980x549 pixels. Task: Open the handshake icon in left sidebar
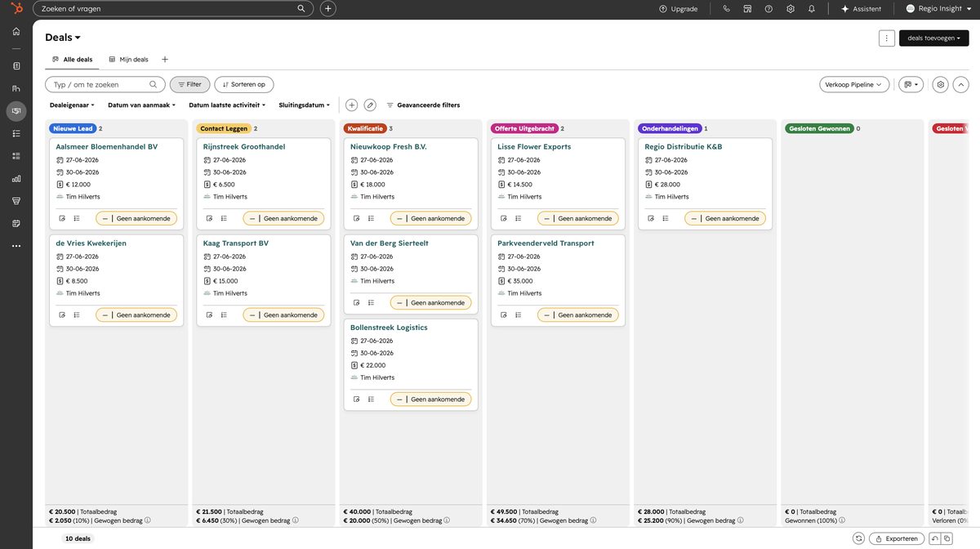coord(16,111)
